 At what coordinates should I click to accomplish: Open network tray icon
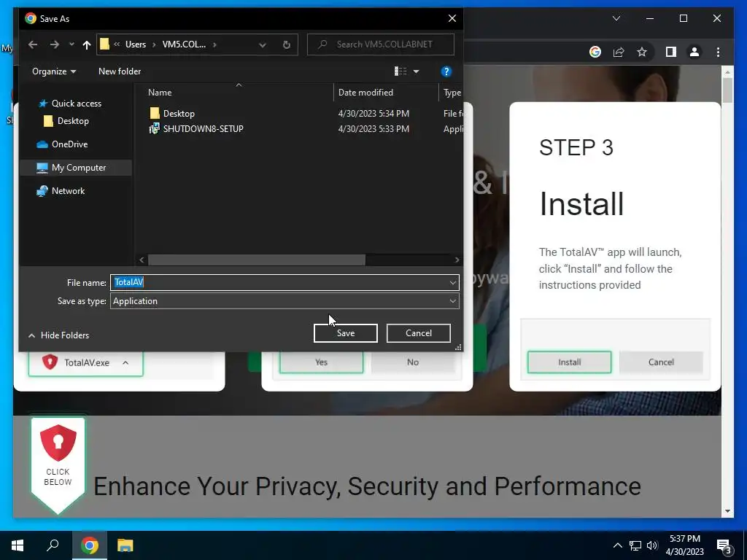[x=635, y=545]
